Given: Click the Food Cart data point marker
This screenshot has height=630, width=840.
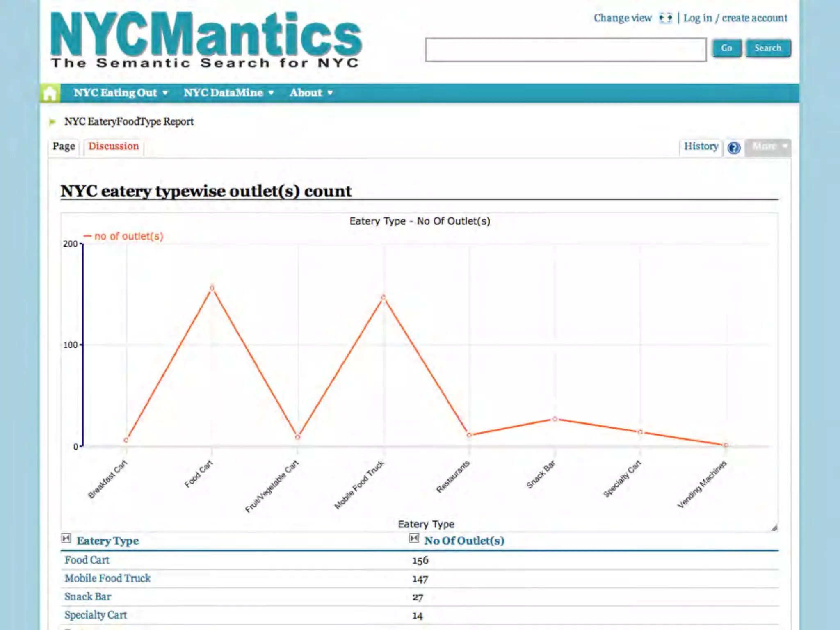Looking at the screenshot, I should click(x=212, y=288).
